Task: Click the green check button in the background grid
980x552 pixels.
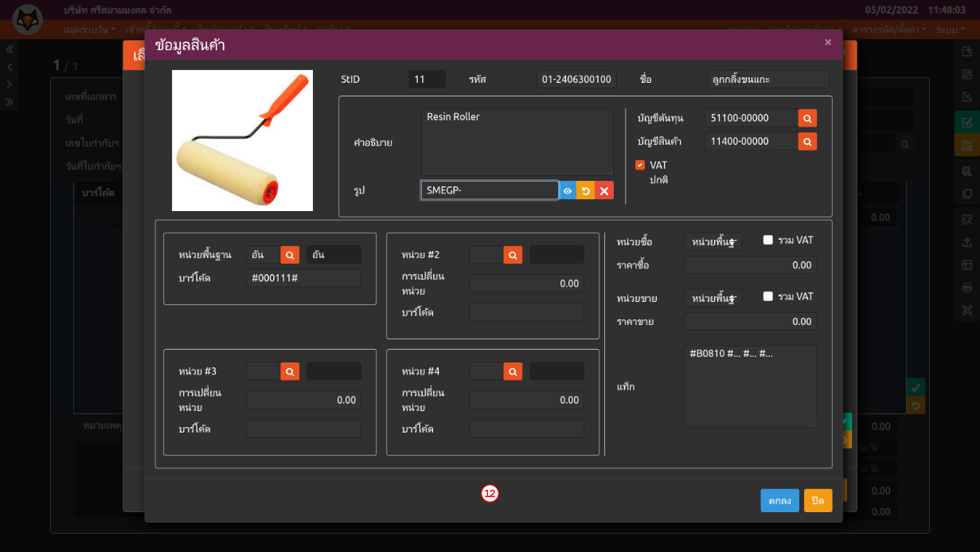Action: coord(916,388)
